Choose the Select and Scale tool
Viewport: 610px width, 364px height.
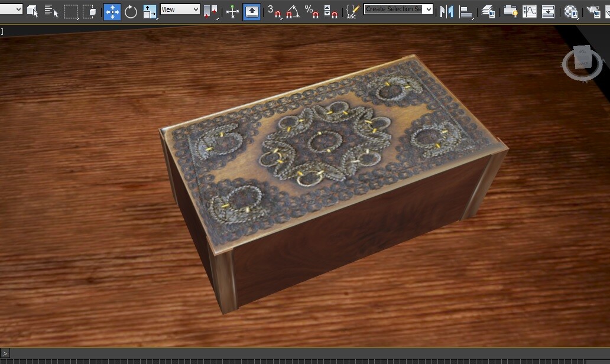[148, 11]
